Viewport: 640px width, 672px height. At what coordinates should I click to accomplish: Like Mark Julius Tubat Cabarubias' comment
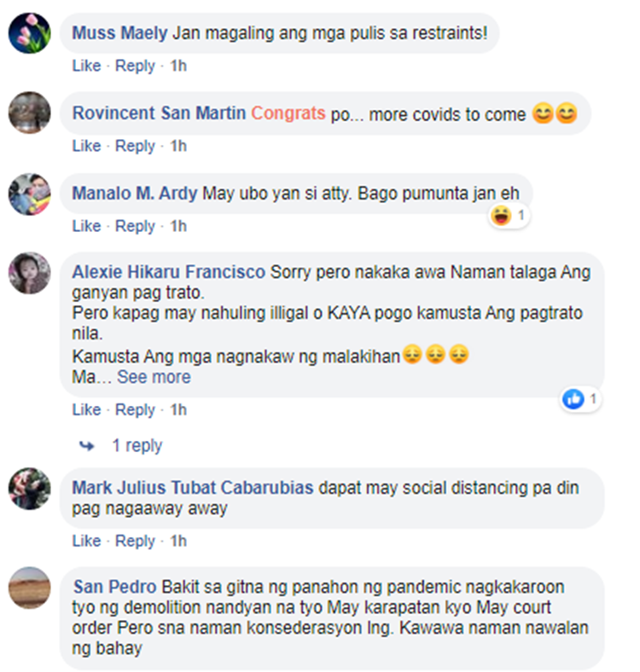point(86,541)
